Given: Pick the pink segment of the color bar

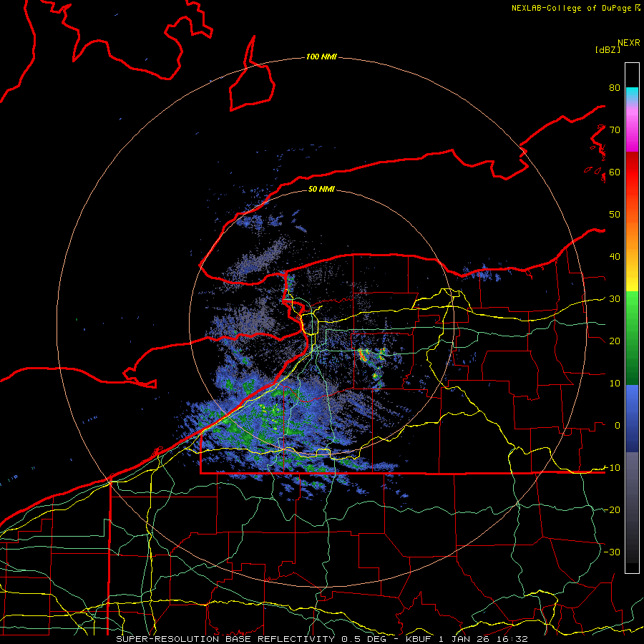Looking at the screenshot, I should [x=632, y=127].
